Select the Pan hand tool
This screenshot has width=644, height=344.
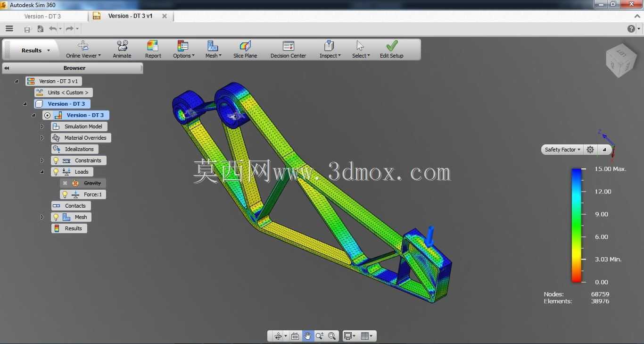tap(307, 336)
